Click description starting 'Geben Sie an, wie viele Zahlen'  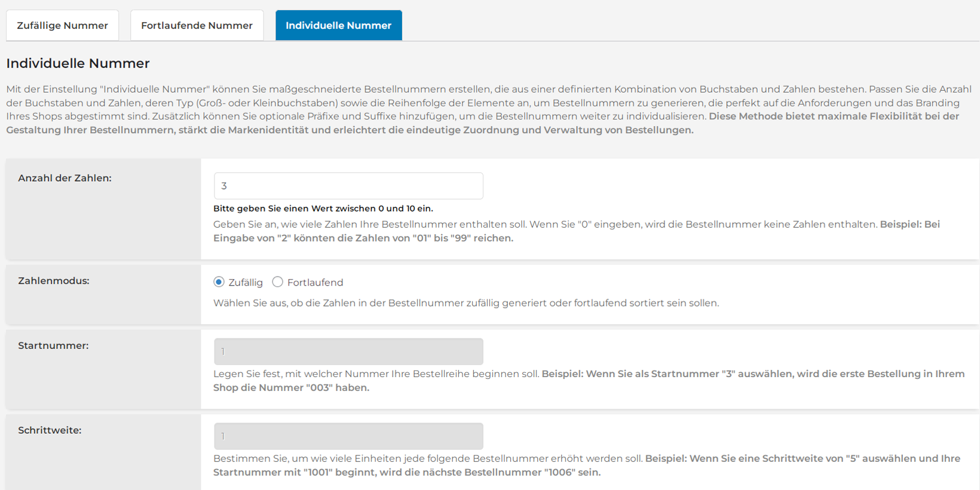(577, 231)
